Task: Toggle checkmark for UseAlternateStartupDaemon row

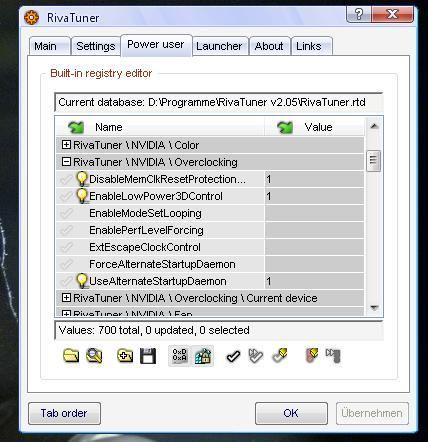Action: [66, 281]
